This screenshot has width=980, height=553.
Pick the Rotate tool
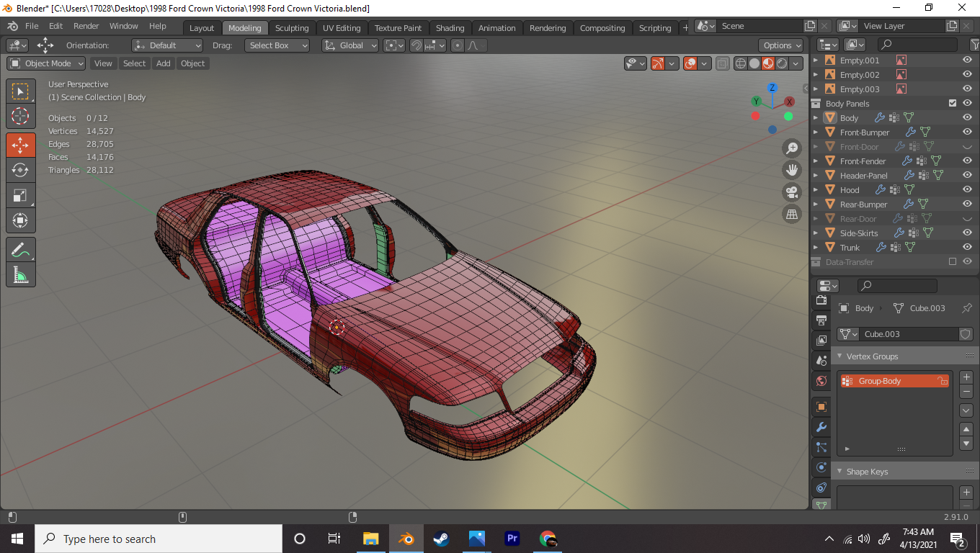[20, 170]
